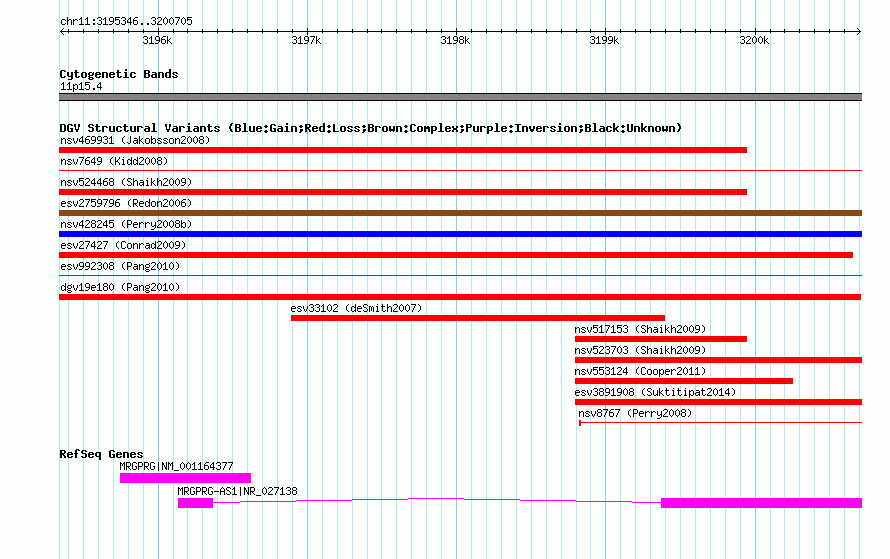Select the gray 11p15.4 cytogenetic band bar
This screenshot has height=559, width=890.
coord(460,97)
